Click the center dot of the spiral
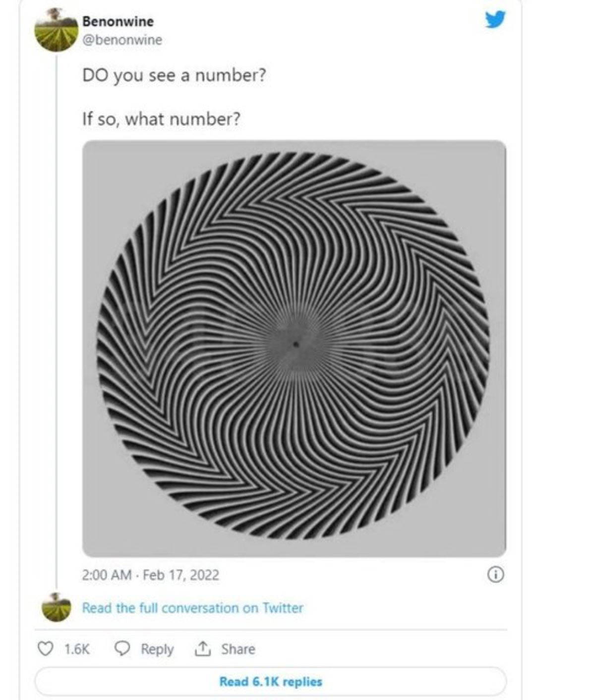 pyautogui.click(x=296, y=344)
